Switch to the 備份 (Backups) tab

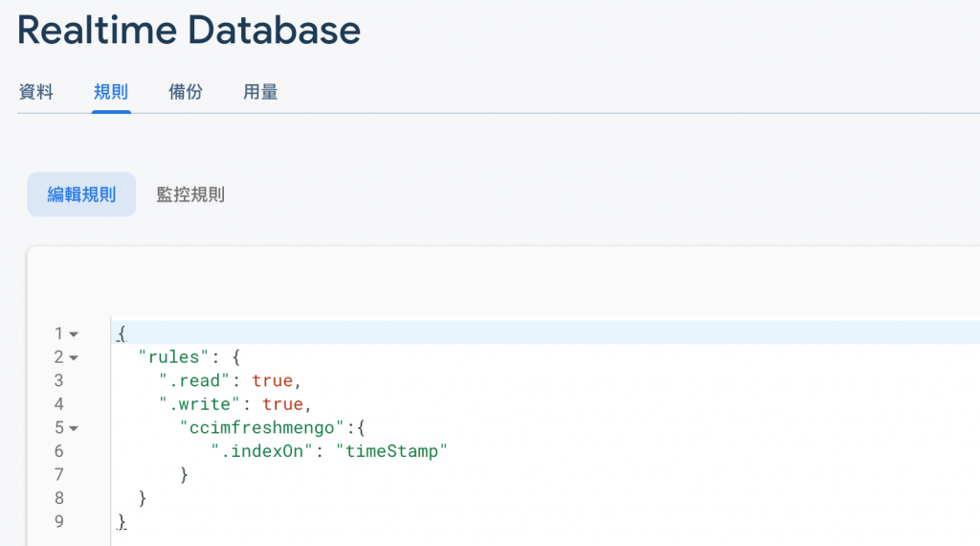[186, 92]
